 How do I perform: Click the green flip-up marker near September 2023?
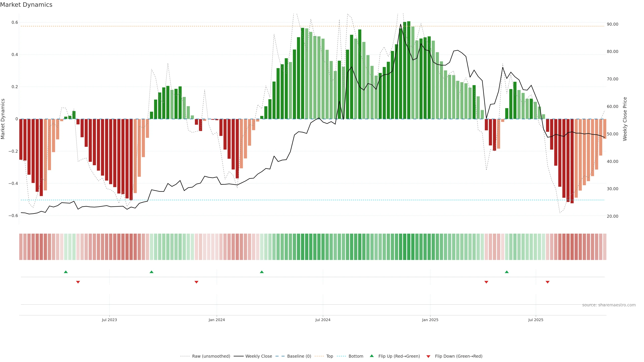pyautogui.click(x=151, y=272)
